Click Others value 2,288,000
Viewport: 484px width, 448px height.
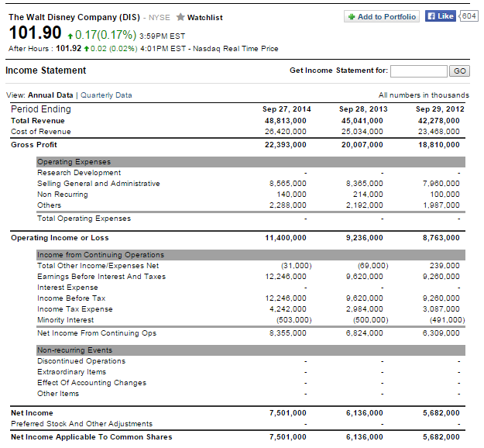287,205
